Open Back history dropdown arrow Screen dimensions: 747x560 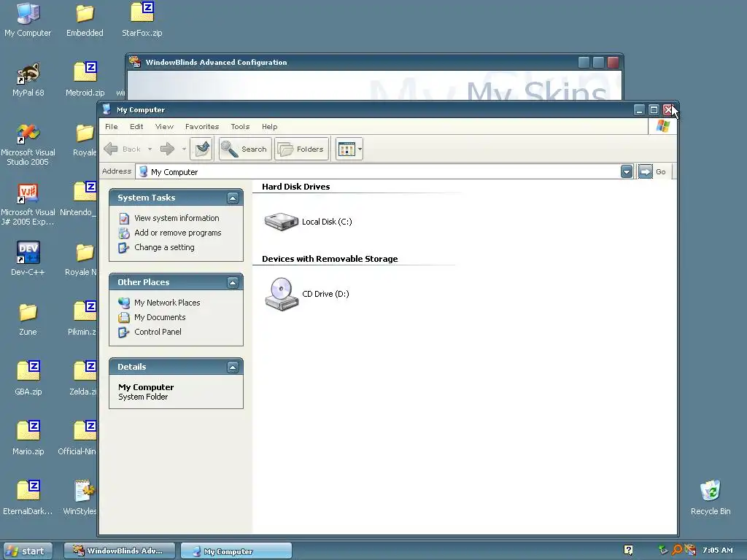(x=150, y=149)
